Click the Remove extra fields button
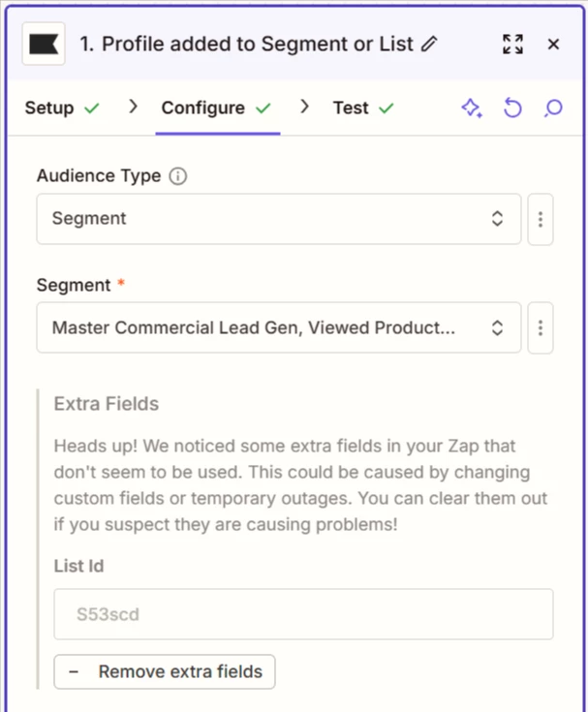 (x=165, y=671)
